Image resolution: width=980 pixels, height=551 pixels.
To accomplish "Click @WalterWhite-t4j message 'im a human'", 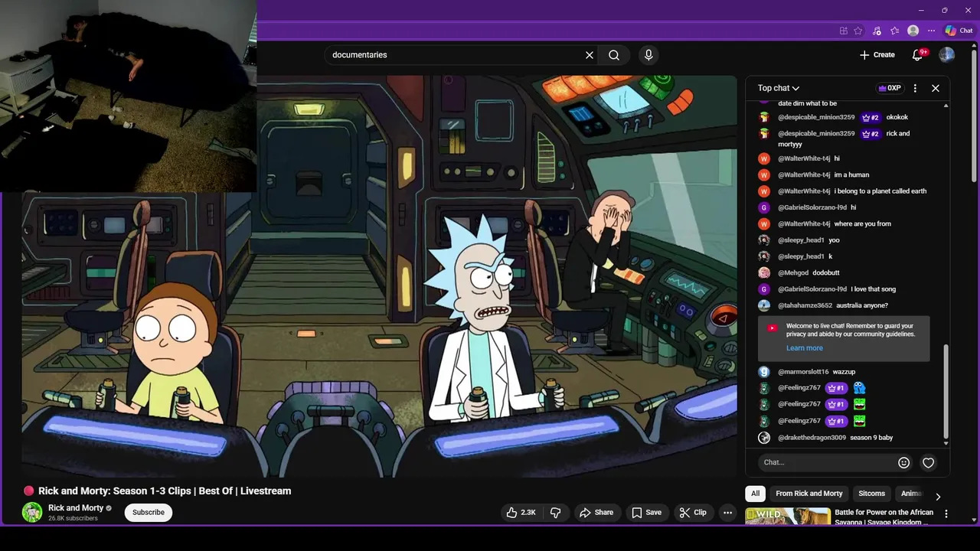I will click(851, 175).
